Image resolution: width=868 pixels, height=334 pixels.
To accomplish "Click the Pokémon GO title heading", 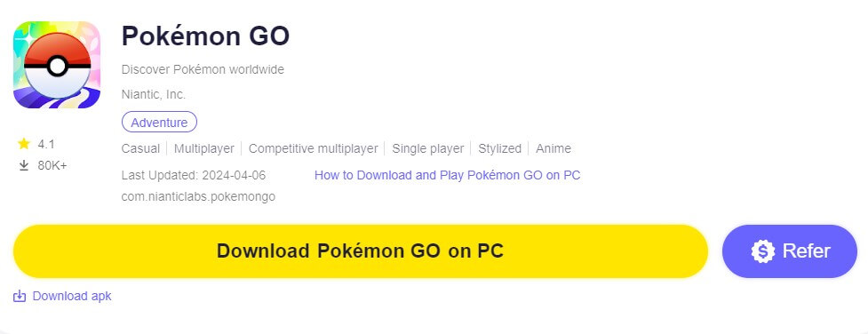I will (205, 36).
